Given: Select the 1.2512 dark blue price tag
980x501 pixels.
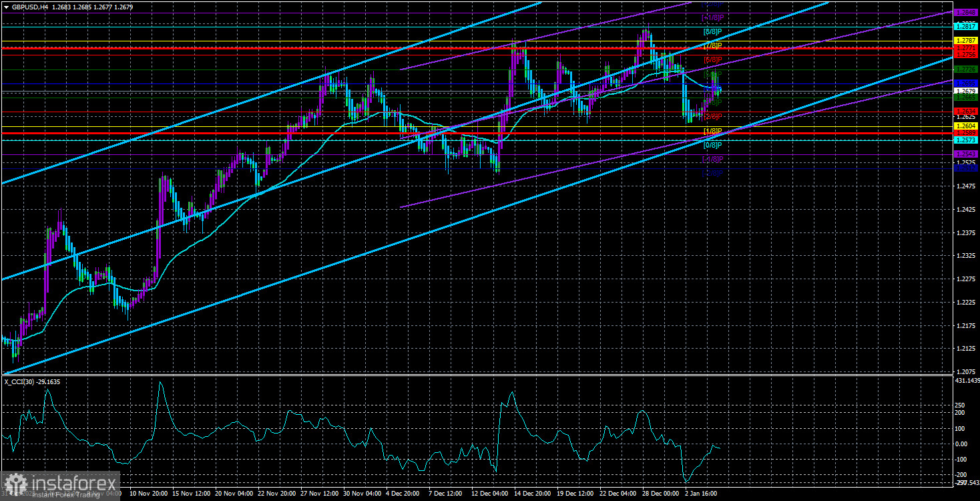Looking at the screenshot, I should (966, 168).
